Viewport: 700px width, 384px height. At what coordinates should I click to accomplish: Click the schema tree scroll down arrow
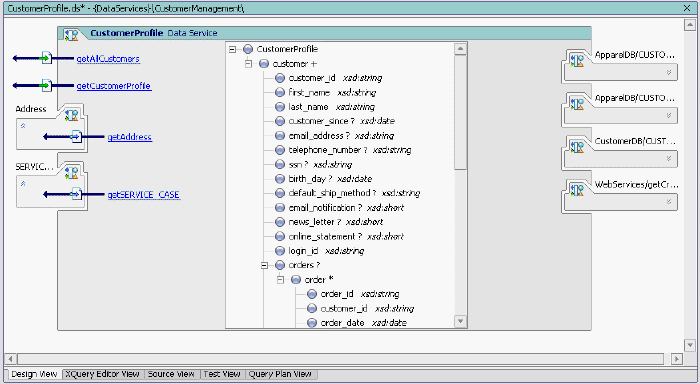(461, 321)
